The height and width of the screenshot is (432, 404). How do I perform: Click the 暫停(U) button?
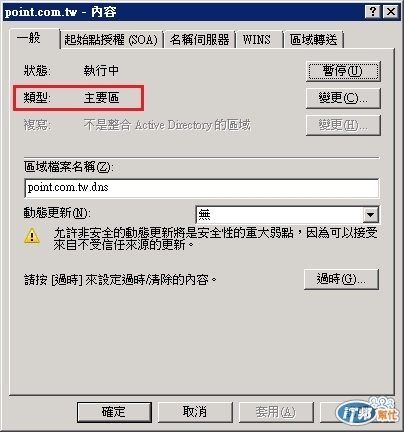point(343,71)
